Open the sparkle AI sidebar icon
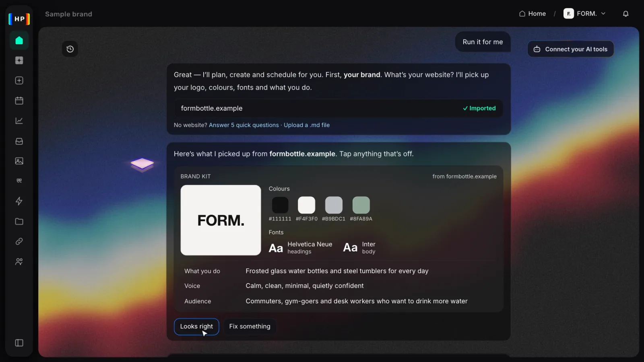The image size is (644, 362). point(19,60)
